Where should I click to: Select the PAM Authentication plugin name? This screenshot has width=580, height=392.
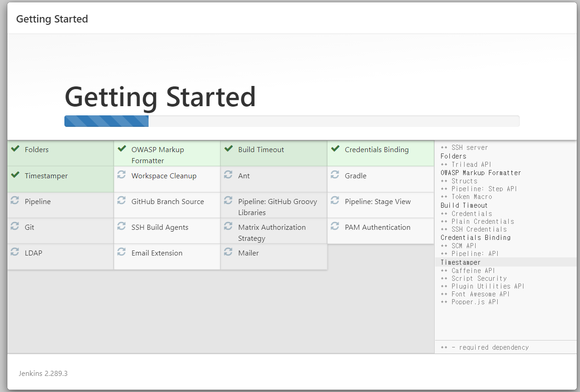[x=378, y=227]
